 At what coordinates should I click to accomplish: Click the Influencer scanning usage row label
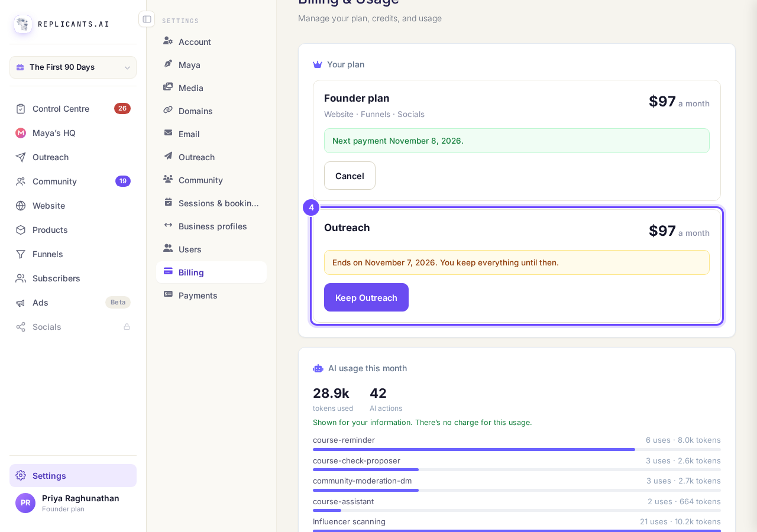pyautogui.click(x=349, y=521)
